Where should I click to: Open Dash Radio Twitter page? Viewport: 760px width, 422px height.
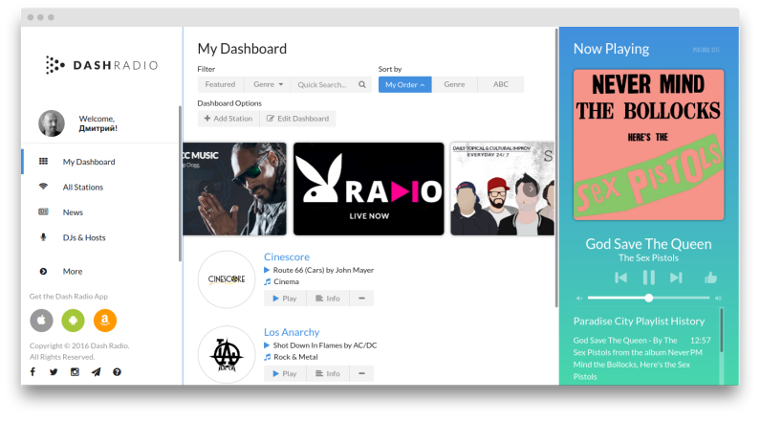coord(53,372)
